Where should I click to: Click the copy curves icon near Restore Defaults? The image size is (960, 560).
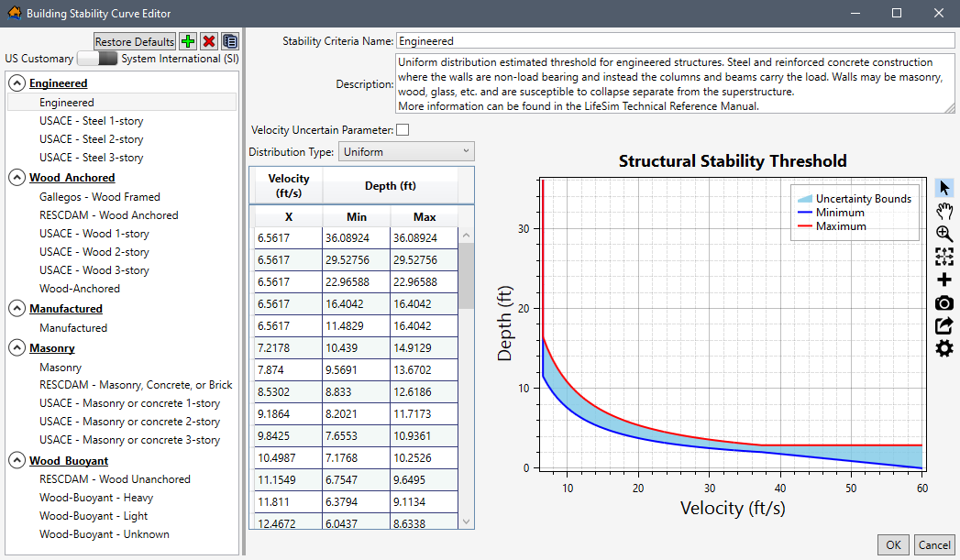[x=228, y=40]
